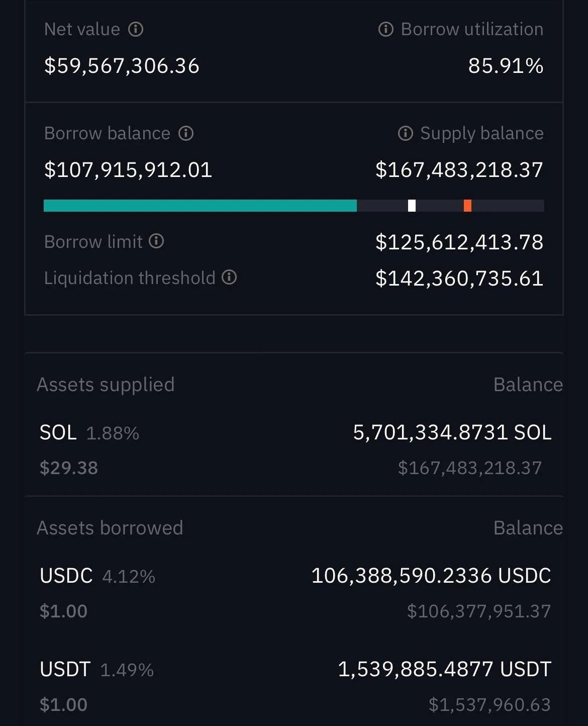588x726 pixels.
Task: Show the Supply balance info icon details
Action: (405, 134)
